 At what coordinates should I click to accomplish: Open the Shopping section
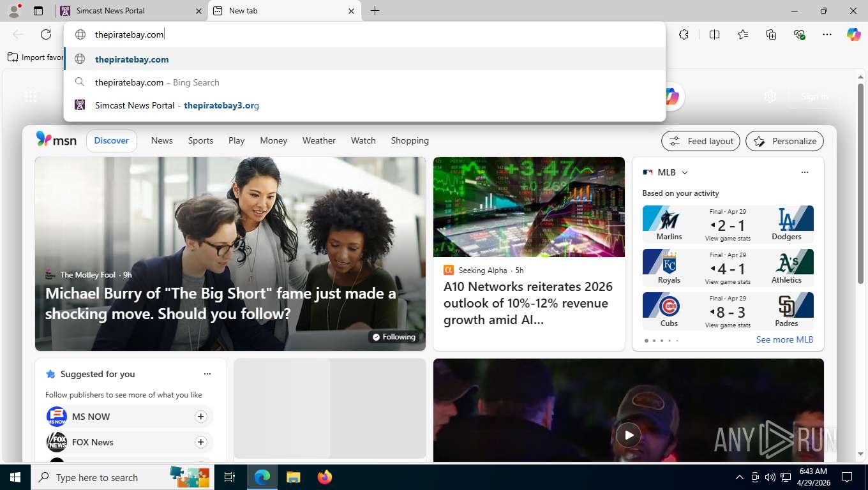coord(410,140)
